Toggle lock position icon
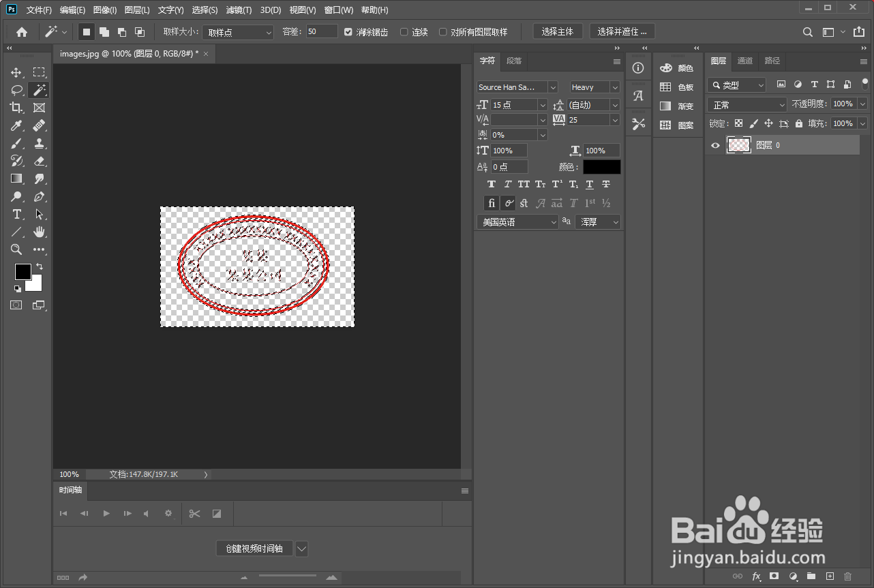The width and height of the screenshot is (874, 588). tap(768, 123)
